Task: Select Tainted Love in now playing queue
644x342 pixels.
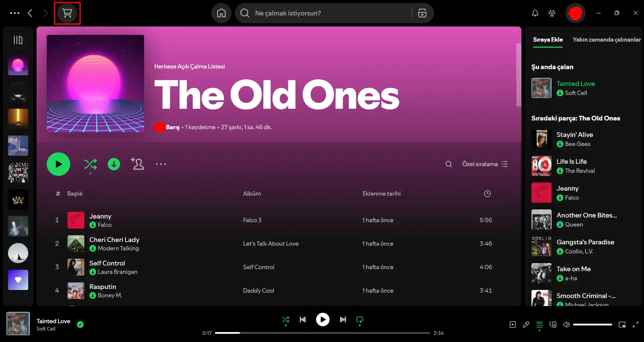Action: pos(576,84)
